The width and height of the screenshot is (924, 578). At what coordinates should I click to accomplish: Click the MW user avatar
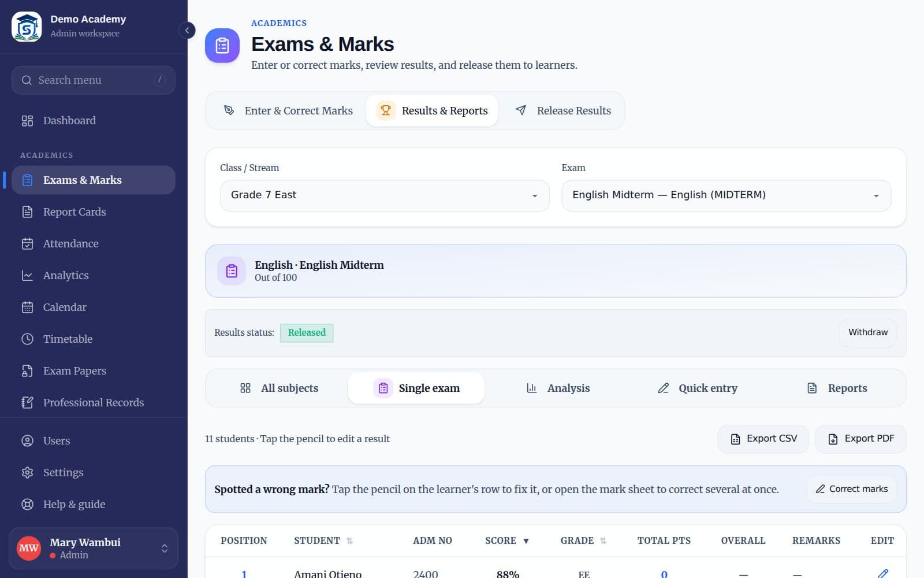pos(29,549)
